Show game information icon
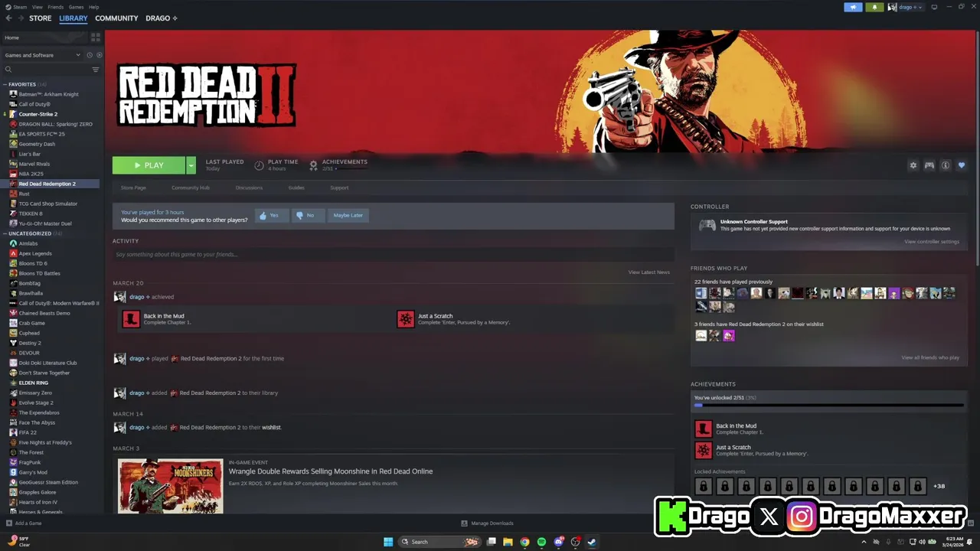Image resolution: width=980 pixels, height=551 pixels. [x=946, y=165]
